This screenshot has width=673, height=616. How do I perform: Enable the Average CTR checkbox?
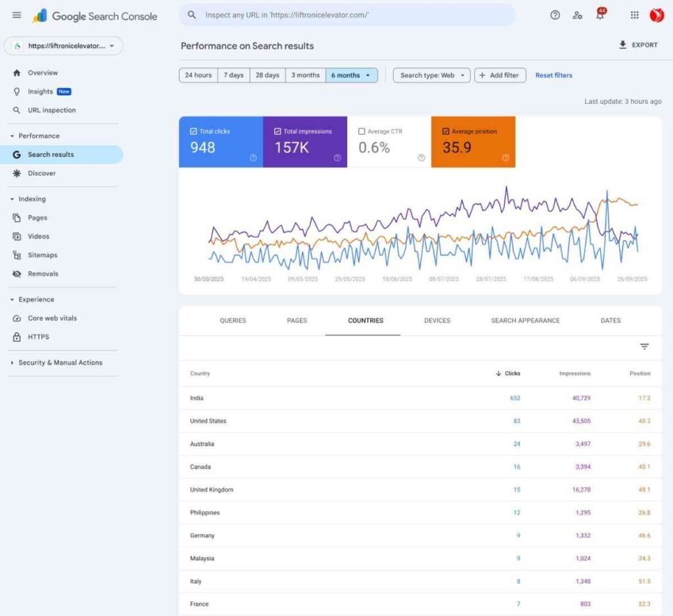tap(361, 131)
